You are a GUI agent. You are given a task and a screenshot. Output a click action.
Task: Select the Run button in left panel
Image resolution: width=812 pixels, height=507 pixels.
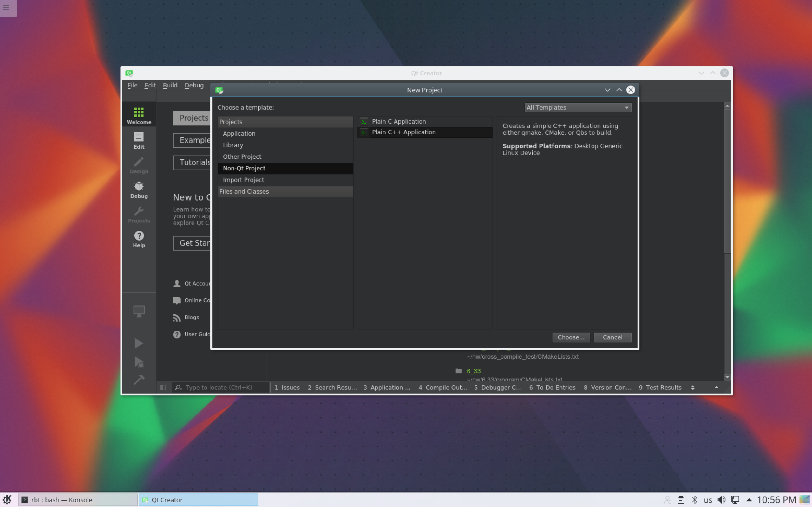coord(139,343)
